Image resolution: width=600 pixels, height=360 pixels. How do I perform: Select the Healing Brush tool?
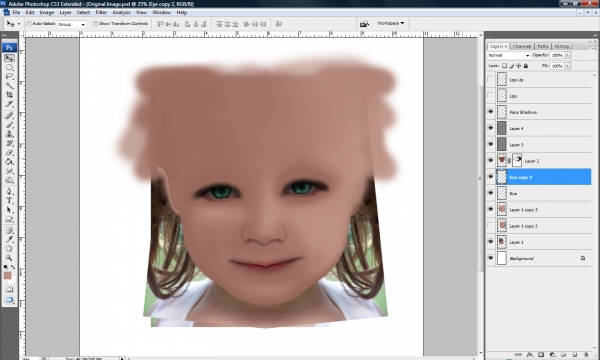pyautogui.click(x=9, y=115)
